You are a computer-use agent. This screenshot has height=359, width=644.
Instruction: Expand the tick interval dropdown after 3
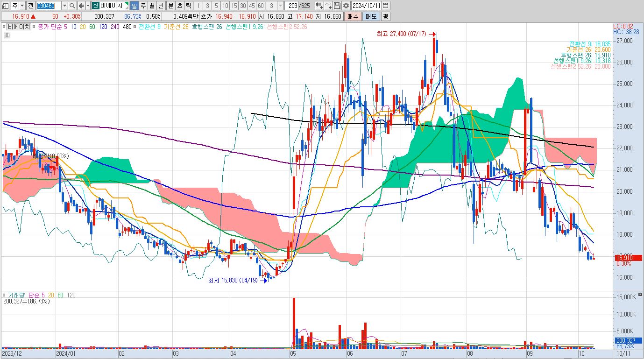280,6
